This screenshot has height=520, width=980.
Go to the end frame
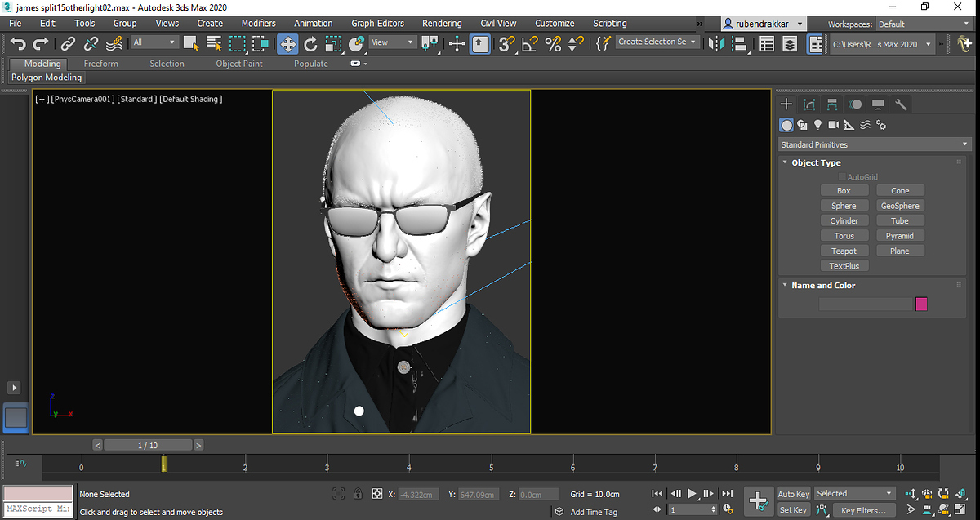click(x=728, y=494)
